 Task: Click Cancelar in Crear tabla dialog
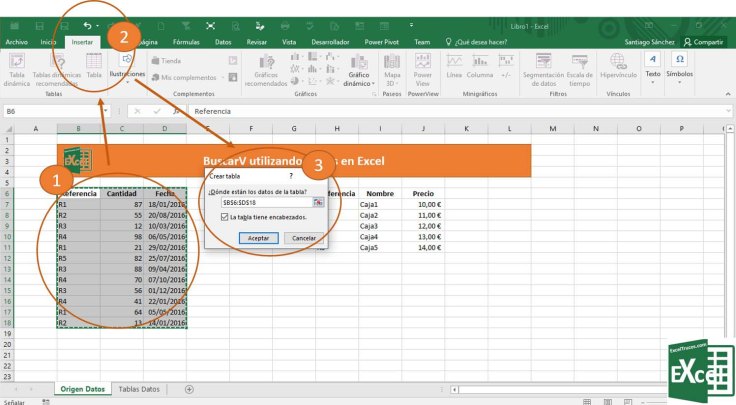click(304, 238)
